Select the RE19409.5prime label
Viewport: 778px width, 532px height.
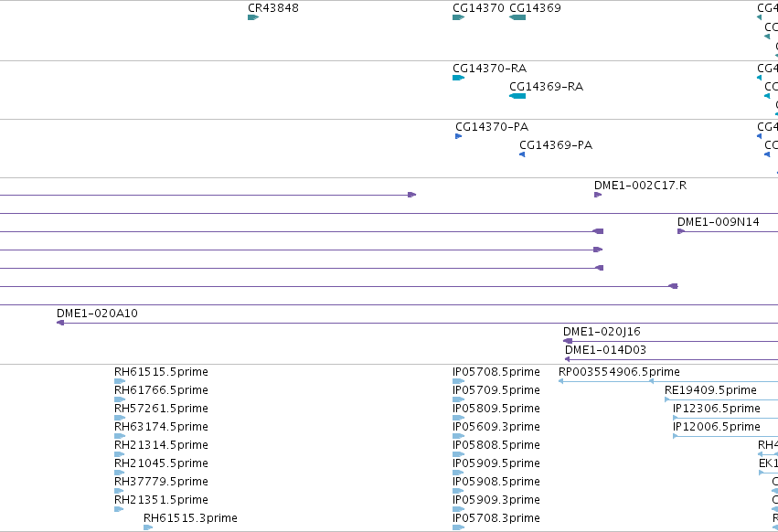pyautogui.click(x=710, y=390)
